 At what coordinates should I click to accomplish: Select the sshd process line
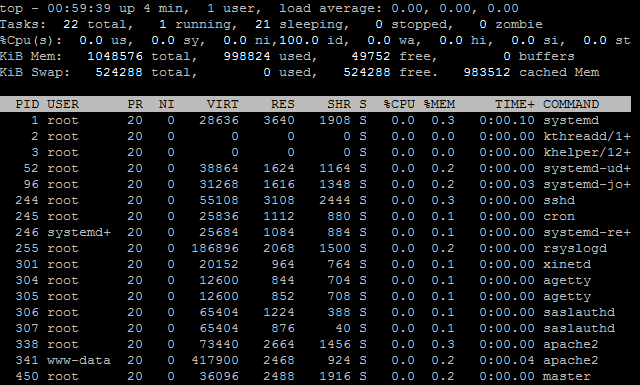pyautogui.click(x=315, y=200)
